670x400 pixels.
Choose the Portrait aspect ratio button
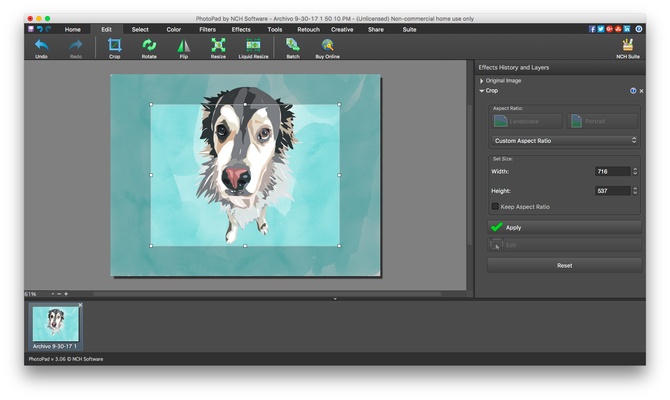tap(602, 121)
